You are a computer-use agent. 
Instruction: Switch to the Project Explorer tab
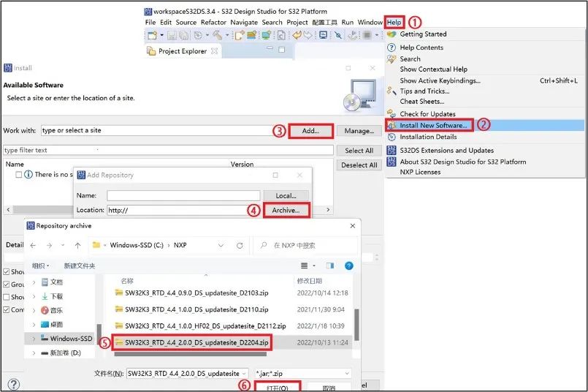click(183, 51)
